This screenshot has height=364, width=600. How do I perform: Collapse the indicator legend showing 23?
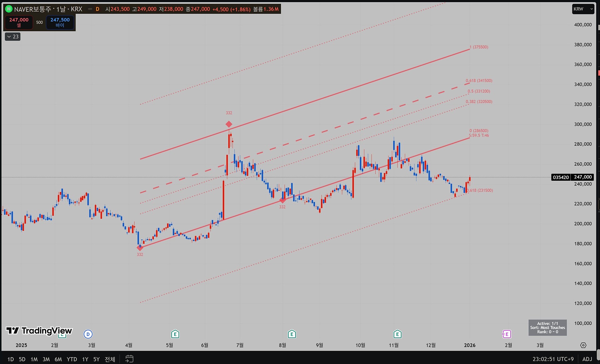point(12,37)
